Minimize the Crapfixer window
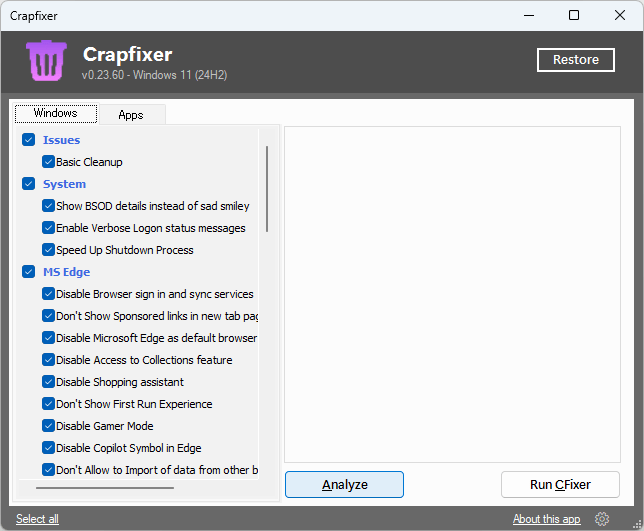644x531 pixels. coord(529,16)
